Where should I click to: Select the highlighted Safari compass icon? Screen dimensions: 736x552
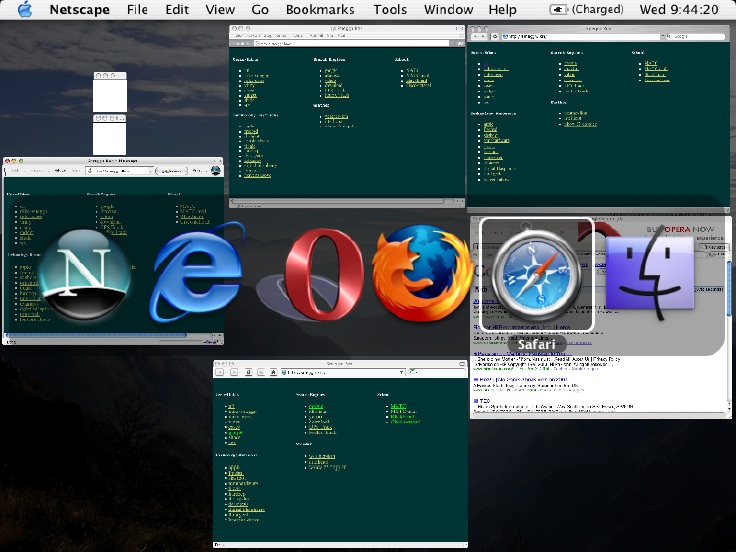tap(536, 274)
